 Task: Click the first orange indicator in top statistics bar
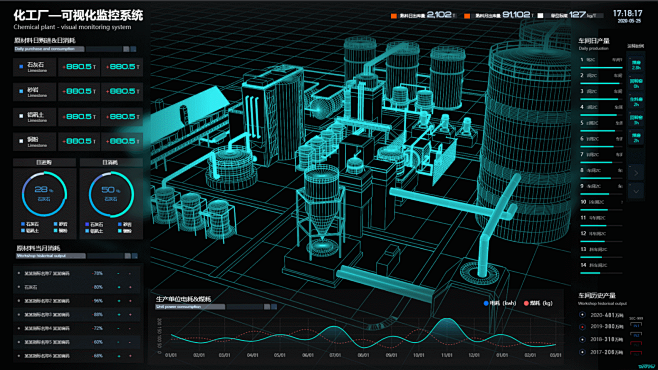pos(394,16)
